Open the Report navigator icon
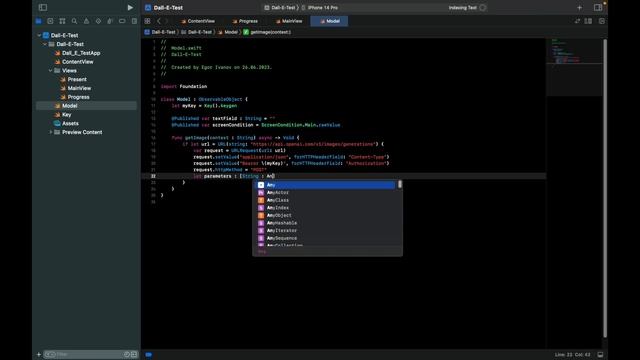The height and width of the screenshot is (360, 640). (x=134, y=21)
